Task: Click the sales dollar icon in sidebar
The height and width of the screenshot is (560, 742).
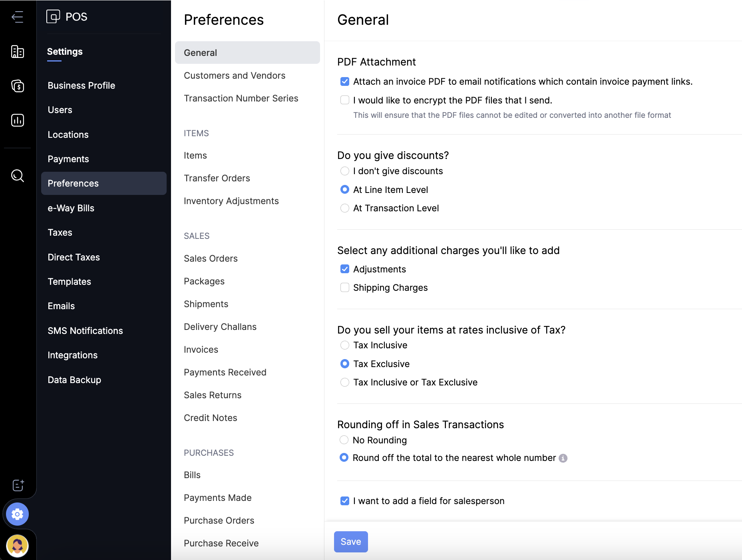Action: tap(17, 86)
